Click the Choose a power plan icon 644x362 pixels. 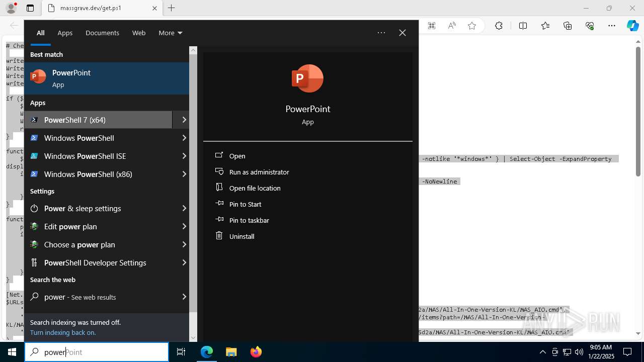pyautogui.click(x=34, y=244)
